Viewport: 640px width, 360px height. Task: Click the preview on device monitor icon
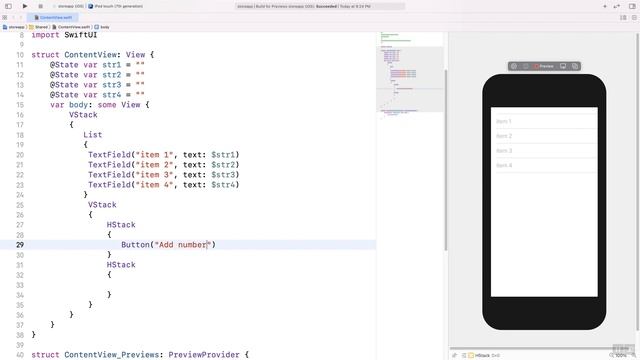point(563,66)
